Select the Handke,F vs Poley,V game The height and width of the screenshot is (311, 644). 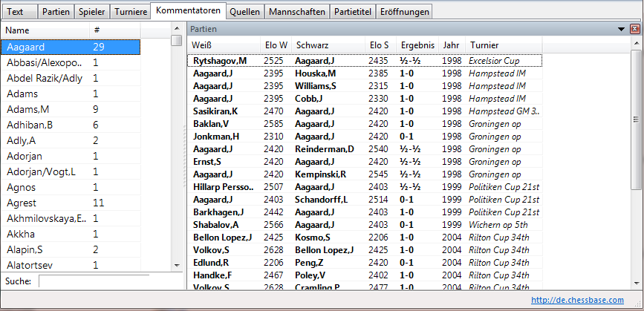(365, 275)
